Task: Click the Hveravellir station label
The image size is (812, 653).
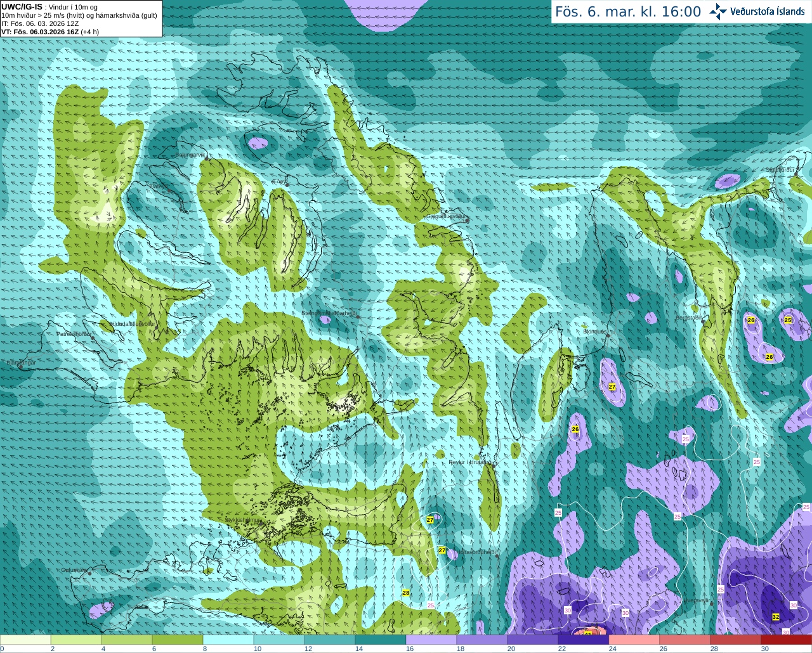Action: pyautogui.click(x=696, y=600)
